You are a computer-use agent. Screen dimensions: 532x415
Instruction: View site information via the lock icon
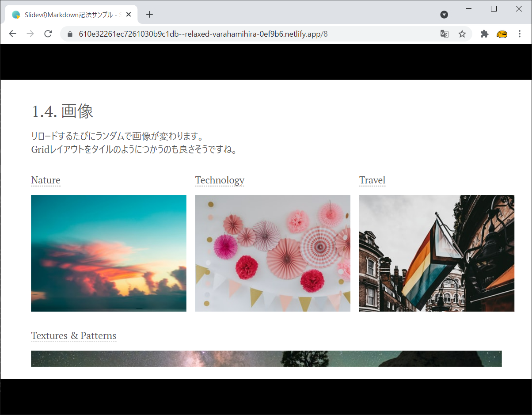tap(69, 34)
